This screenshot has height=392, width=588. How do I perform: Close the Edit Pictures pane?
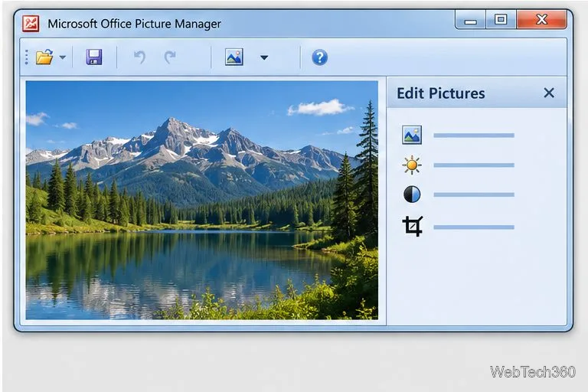(549, 93)
